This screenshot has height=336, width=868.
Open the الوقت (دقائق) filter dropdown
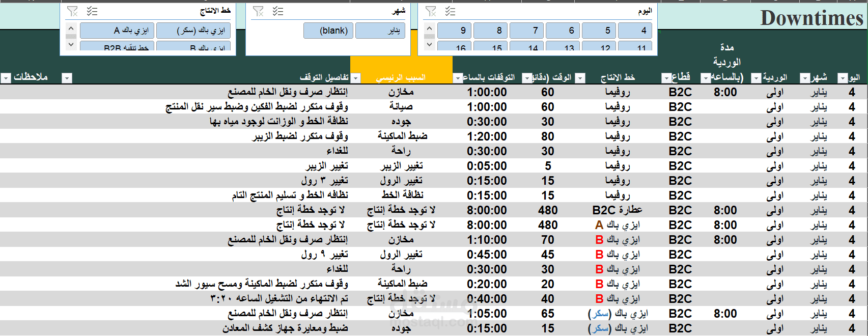527,78
